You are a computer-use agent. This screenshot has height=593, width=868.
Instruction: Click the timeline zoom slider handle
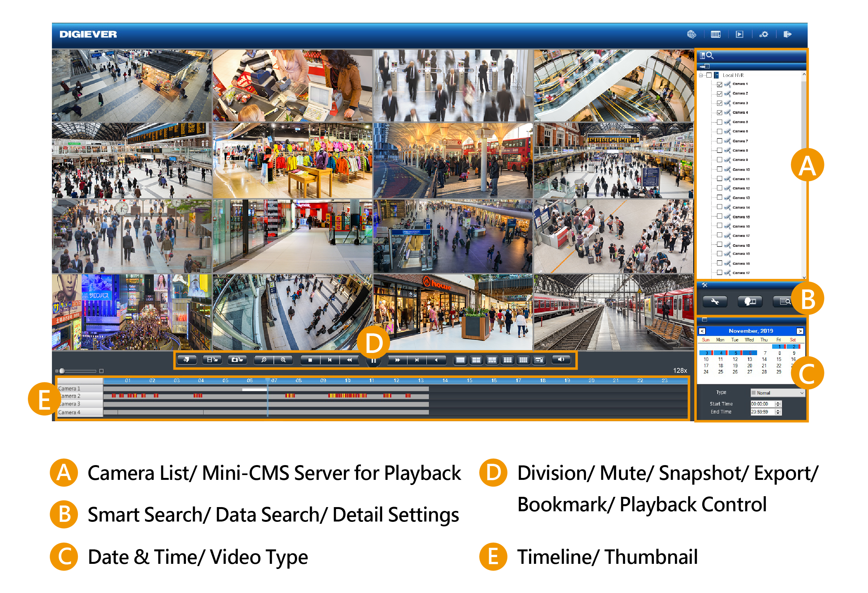[62, 371]
